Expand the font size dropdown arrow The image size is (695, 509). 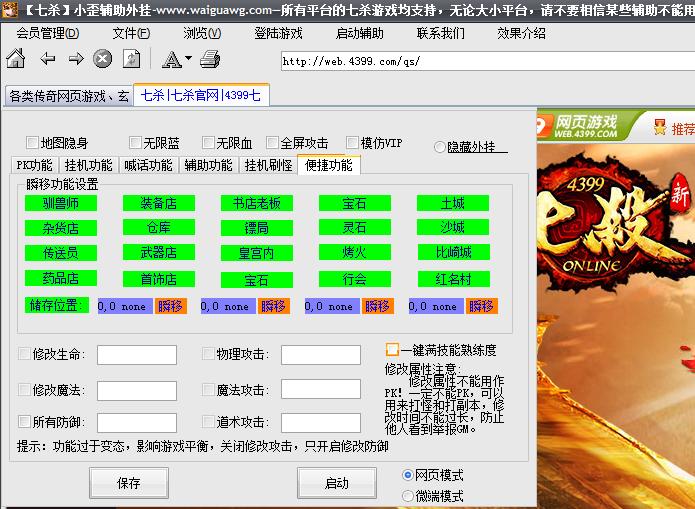pos(188,58)
